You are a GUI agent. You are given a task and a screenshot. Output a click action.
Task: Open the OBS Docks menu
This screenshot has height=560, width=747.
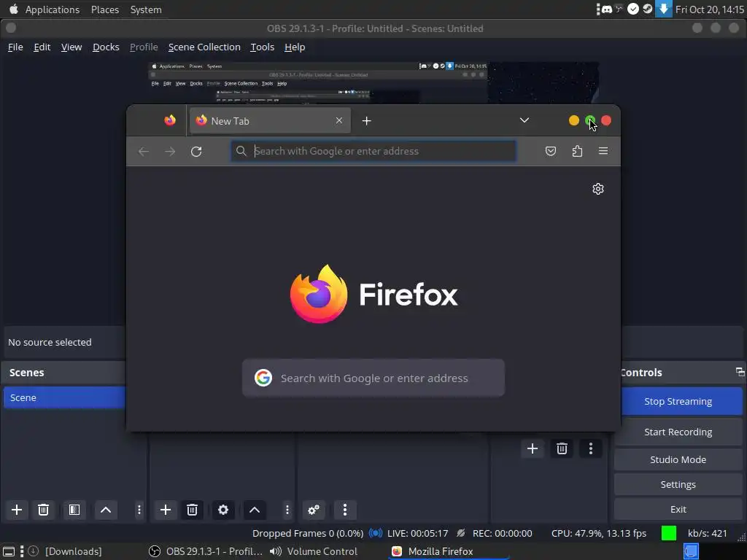106,47
